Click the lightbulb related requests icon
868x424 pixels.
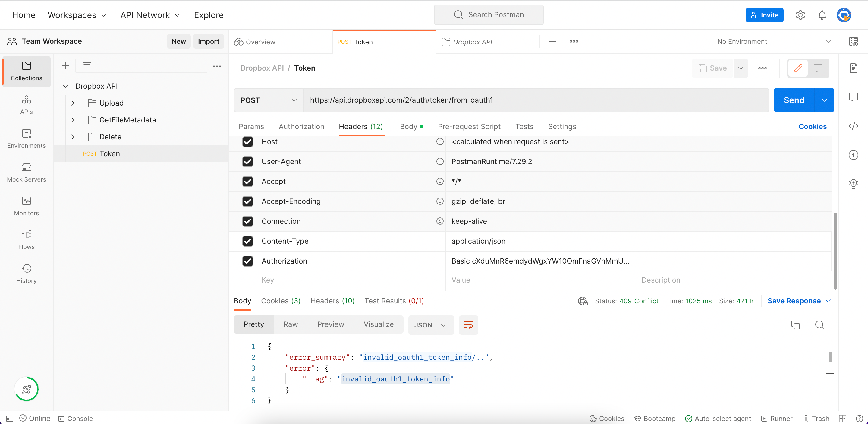pos(853,184)
